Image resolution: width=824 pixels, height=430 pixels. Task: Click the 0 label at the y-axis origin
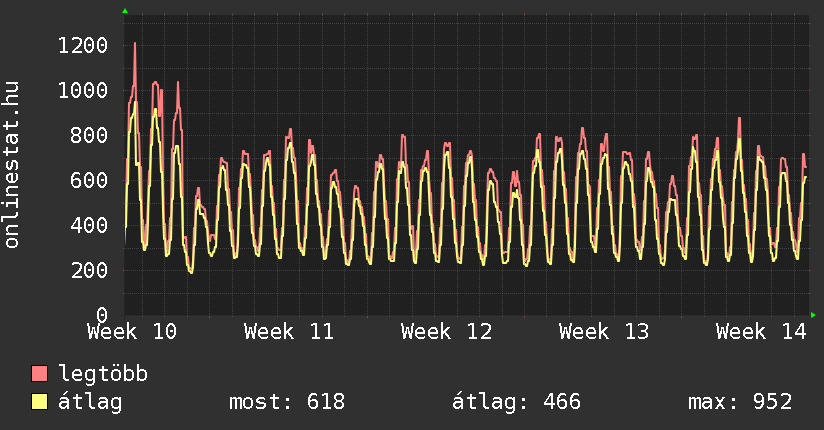101,315
